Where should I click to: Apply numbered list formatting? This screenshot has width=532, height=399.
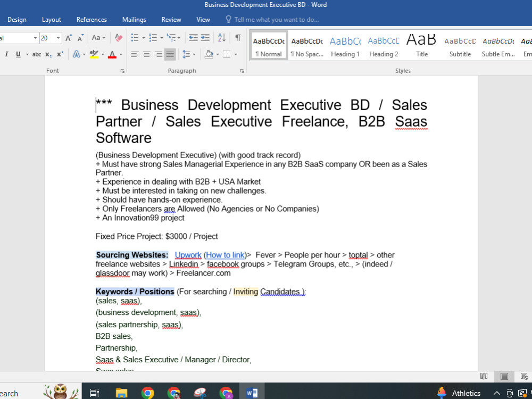153,38
